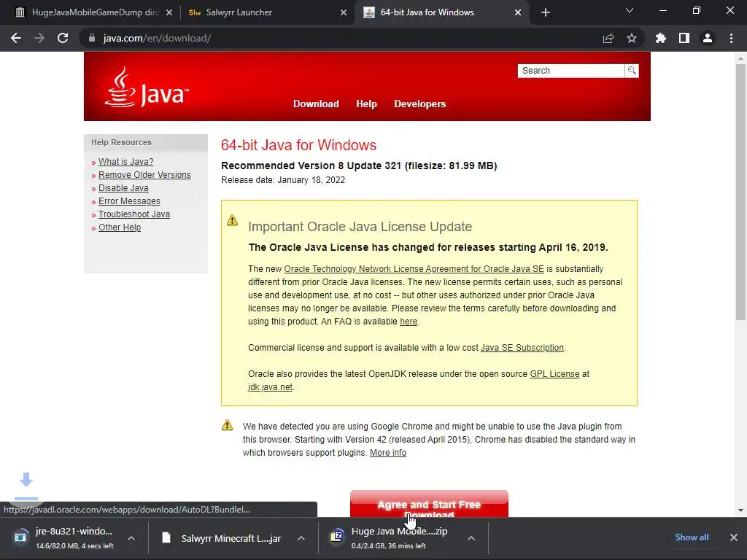Open the jdk.java.net link
The height and width of the screenshot is (560, 747).
[x=270, y=387]
